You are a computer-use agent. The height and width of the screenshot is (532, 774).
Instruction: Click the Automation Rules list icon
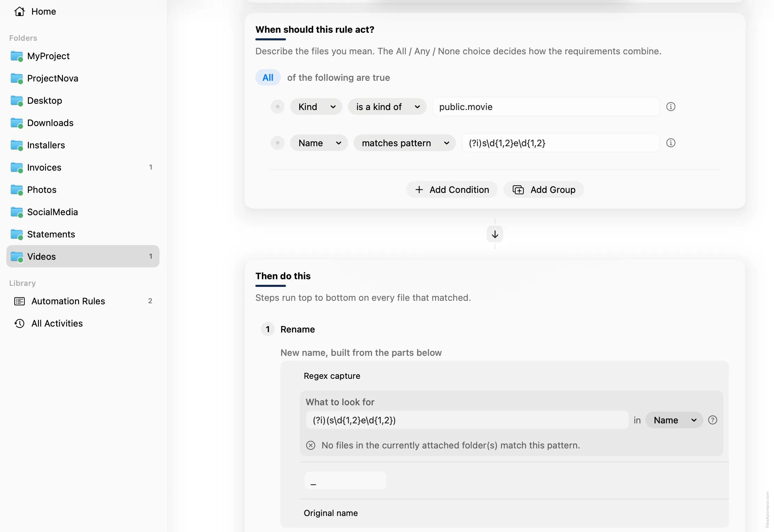click(20, 301)
